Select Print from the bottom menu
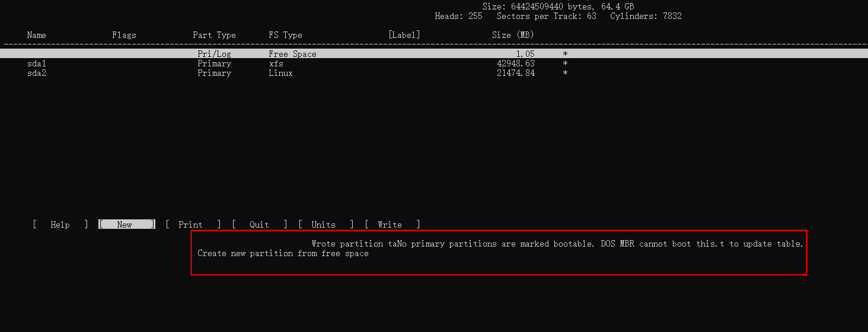Viewport: 868px width, 332px height. (193, 225)
